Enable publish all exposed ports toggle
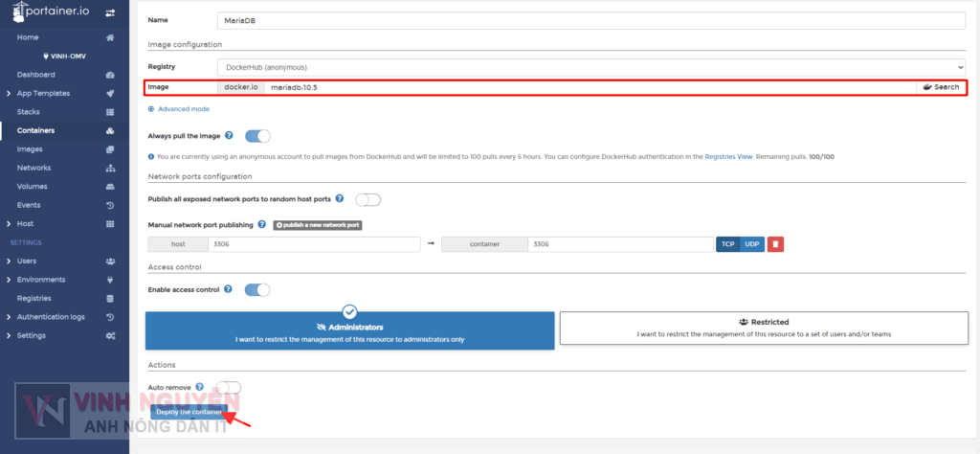Screen dimensions: 980x454 (x=367, y=199)
